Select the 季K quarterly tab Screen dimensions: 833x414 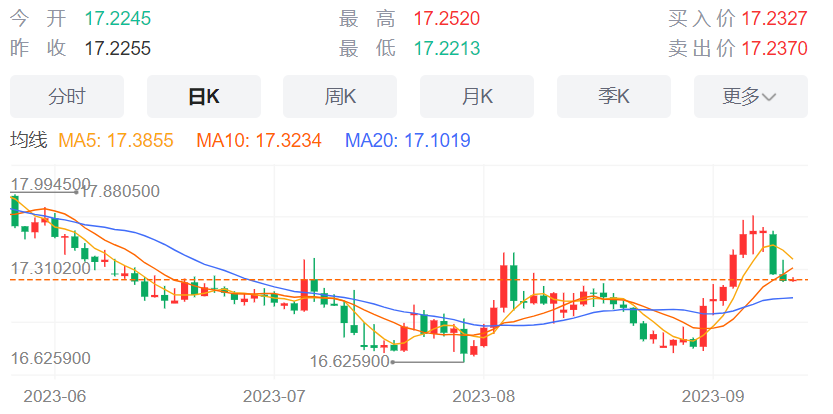pos(614,96)
